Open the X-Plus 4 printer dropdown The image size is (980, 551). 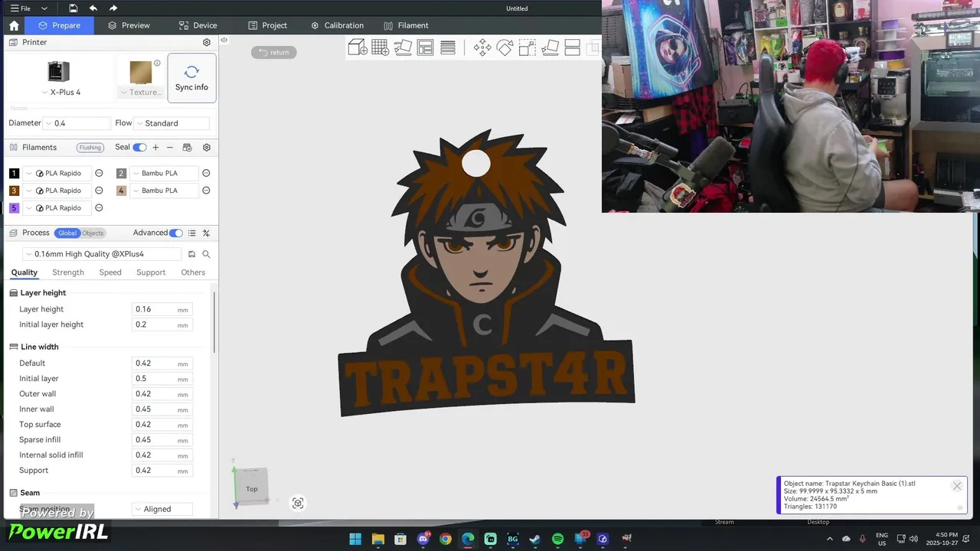pyautogui.click(x=60, y=92)
